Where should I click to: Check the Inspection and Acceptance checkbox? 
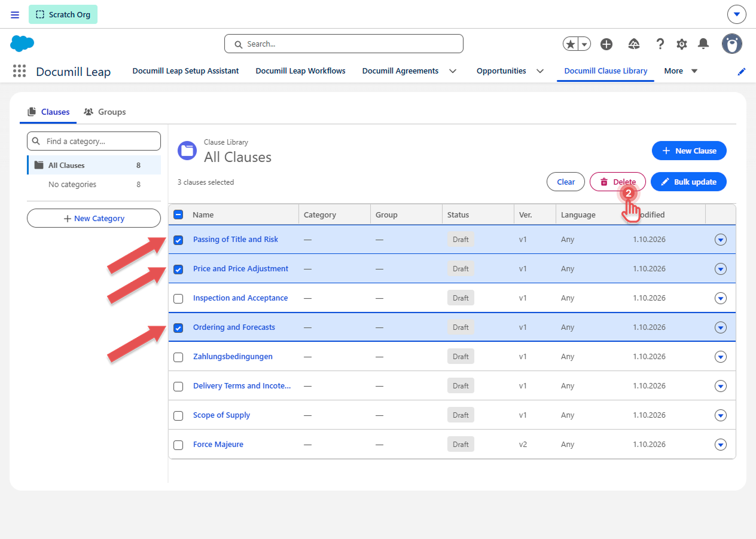click(178, 299)
